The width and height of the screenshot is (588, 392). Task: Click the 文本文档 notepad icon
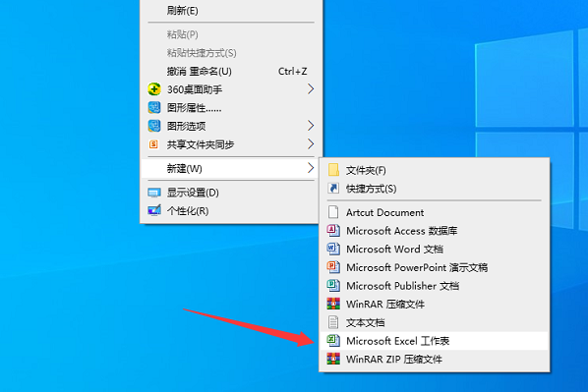(x=333, y=322)
